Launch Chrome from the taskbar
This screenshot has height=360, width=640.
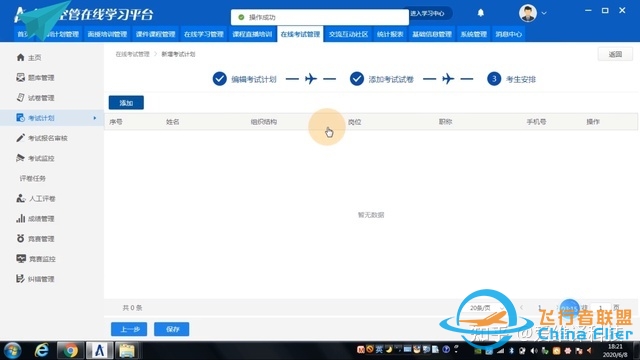(x=70, y=351)
